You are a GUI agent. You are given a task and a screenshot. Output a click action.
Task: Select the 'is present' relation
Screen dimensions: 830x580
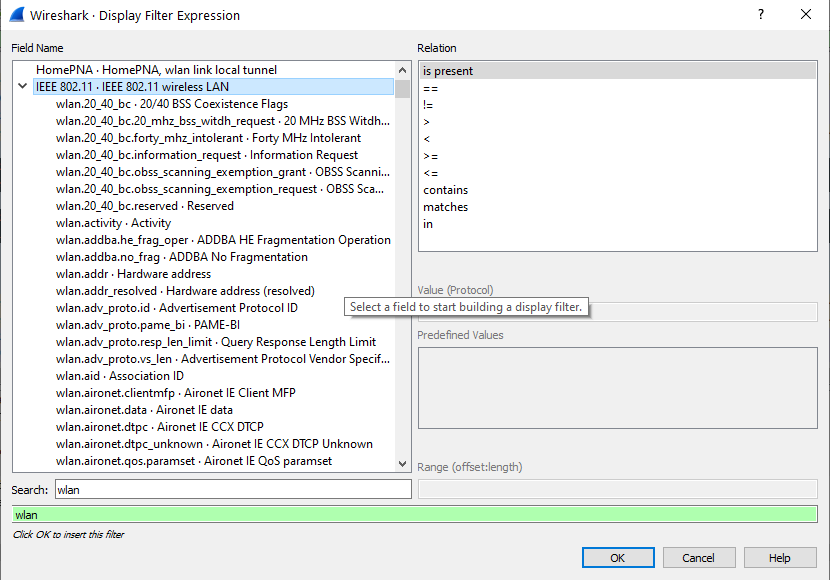(x=448, y=71)
